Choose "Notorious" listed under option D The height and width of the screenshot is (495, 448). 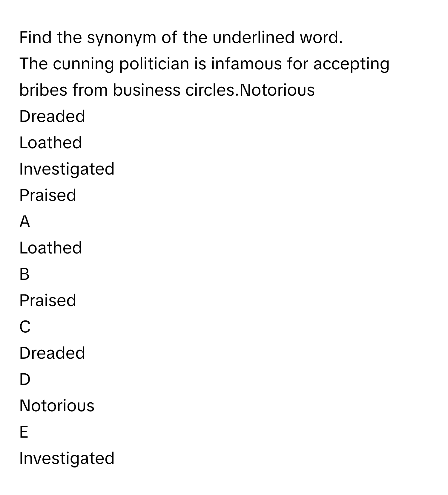tap(57, 406)
